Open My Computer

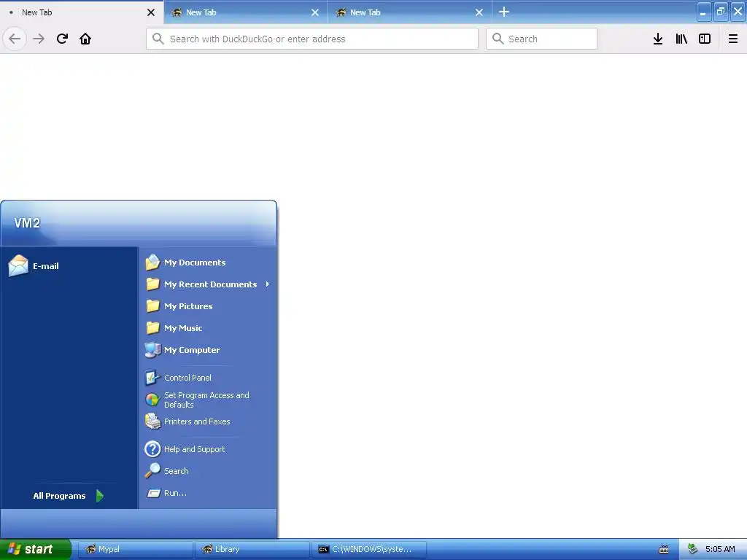(x=209, y=350)
